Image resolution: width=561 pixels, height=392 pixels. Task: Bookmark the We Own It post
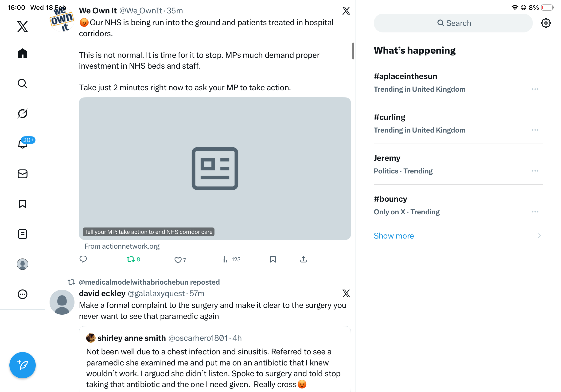coord(273,259)
